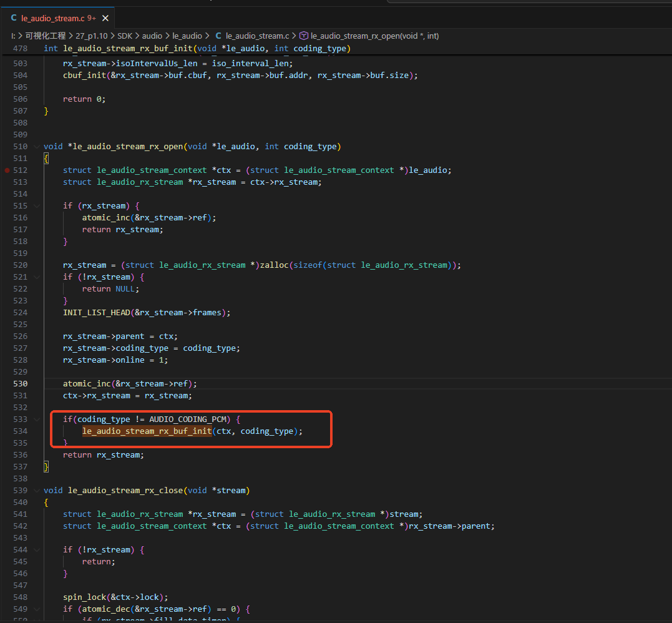Click the highlighted le_audio_stream_rx_buf_init call
This screenshot has height=623, width=672.
click(x=147, y=431)
